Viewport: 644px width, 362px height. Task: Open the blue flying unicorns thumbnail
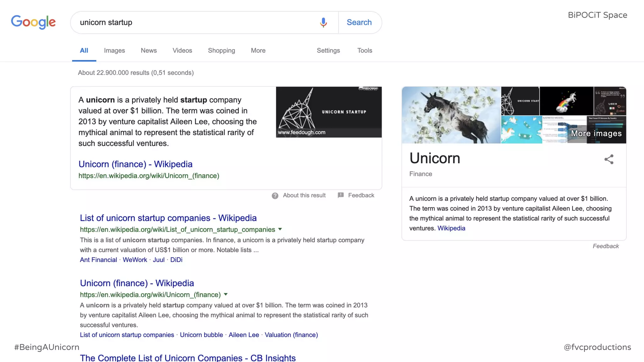tap(521, 130)
